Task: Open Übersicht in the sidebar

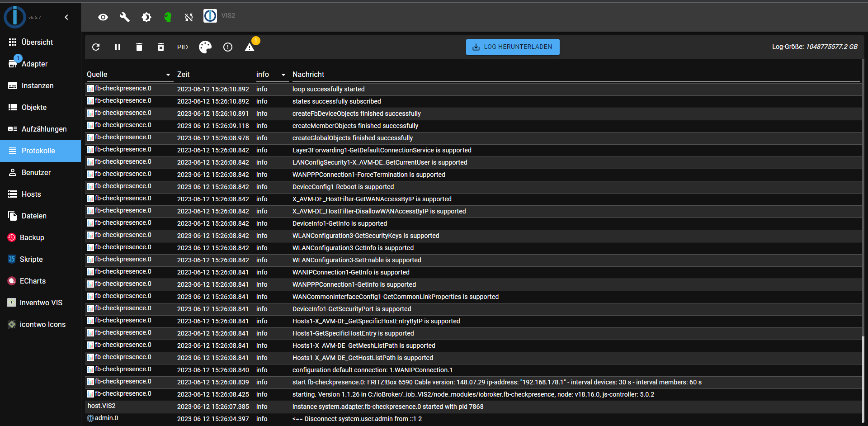Action: click(41, 42)
